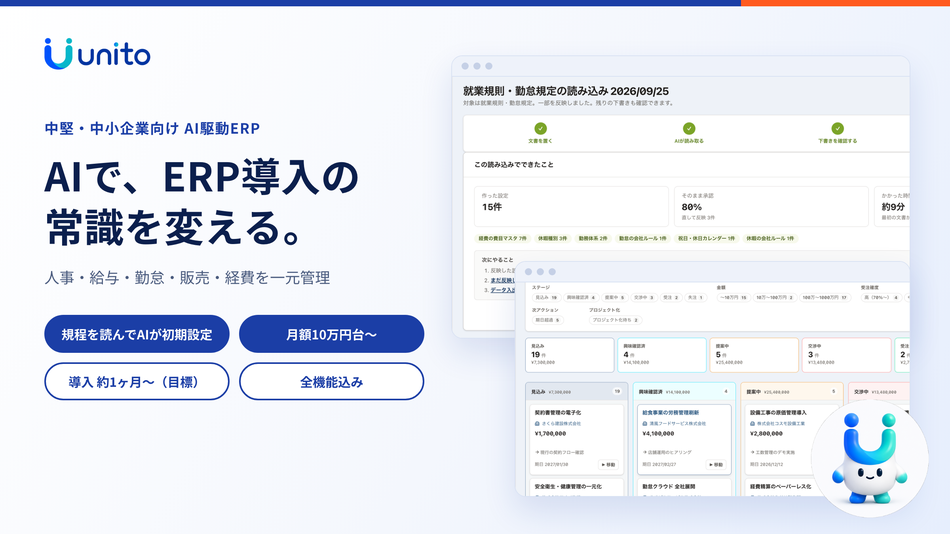950x534 pixels.
Task: Click the ¥1,700,000 amount on 契約書管理 card
Action: (x=550, y=433)
